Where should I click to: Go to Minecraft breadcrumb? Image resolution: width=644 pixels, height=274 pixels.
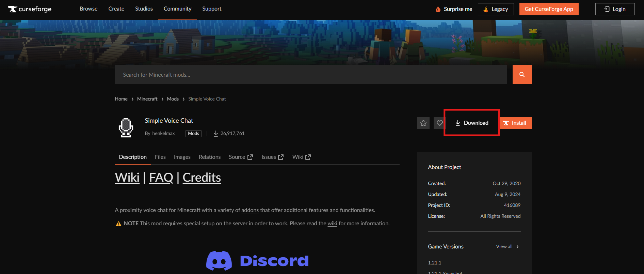pos(147,99)
